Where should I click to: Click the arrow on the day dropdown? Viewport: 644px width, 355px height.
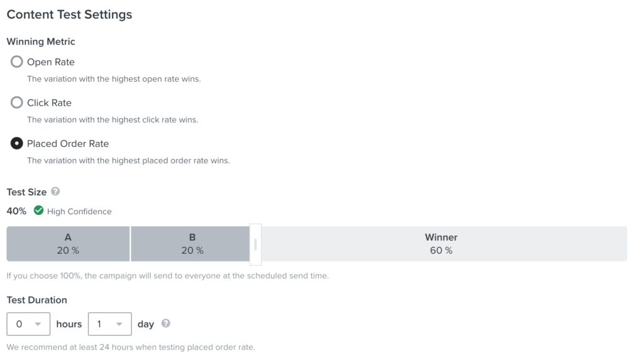tap(119, 324)
